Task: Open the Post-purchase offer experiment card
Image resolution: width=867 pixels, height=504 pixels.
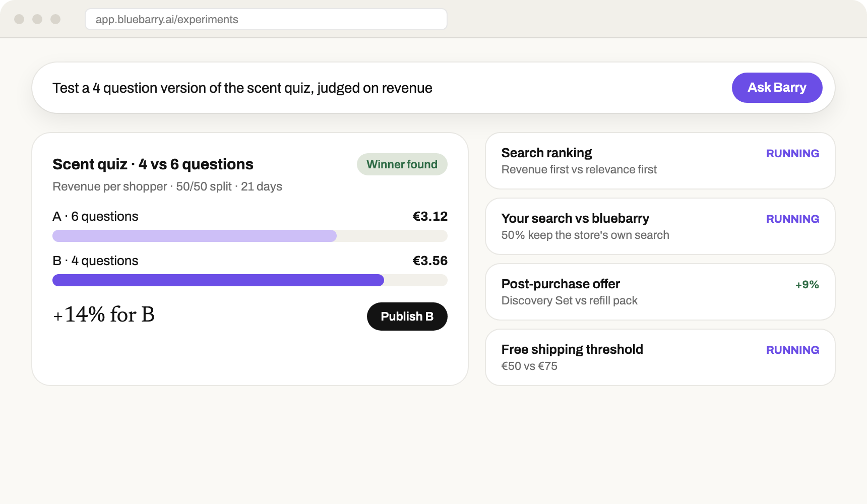Action: tap(660, 292)
